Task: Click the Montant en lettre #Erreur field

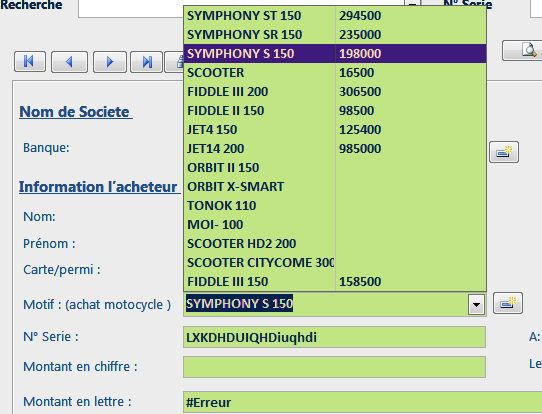Action: click(x=362, y=402)
